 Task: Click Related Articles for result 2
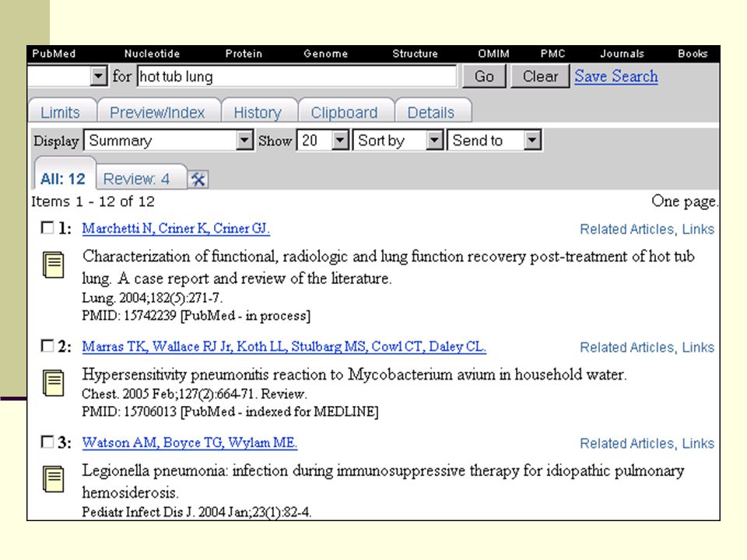(627, 347)
